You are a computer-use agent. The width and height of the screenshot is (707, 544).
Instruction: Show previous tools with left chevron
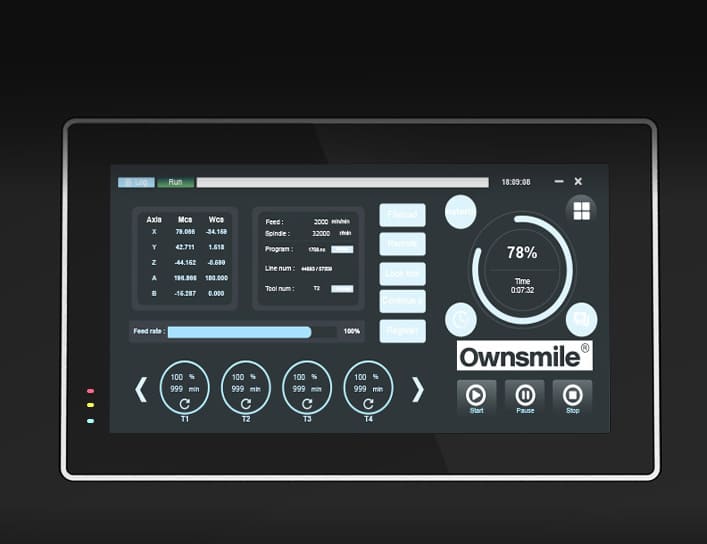[141, 389]
